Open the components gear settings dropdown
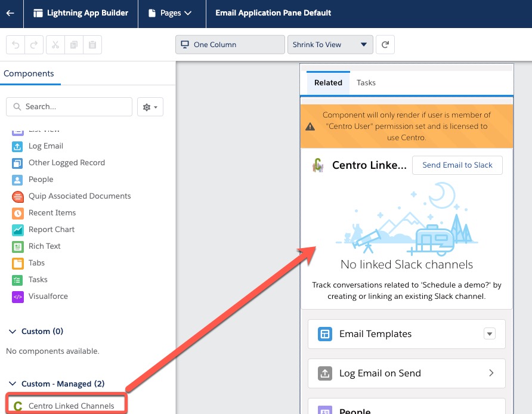 click(x=150, y=107)
